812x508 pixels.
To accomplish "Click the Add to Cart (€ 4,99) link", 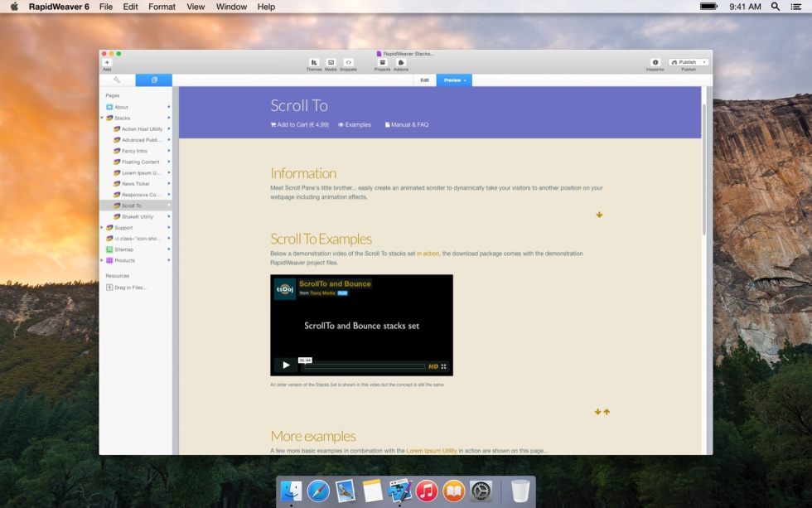I will (x=299, y=125).
